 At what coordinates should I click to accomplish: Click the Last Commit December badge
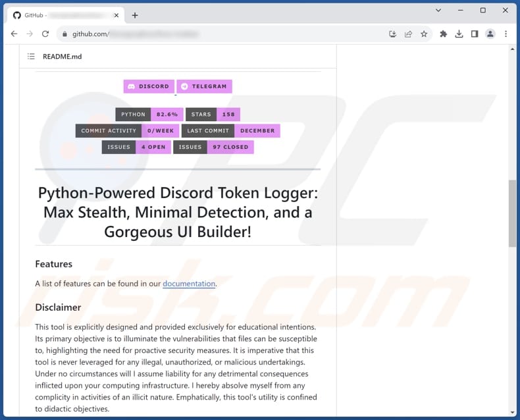231,131
